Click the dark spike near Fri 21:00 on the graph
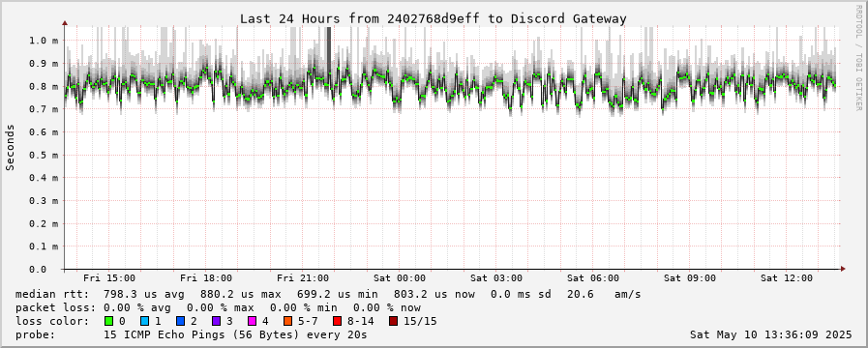Screen dimensions: 868x348 (x=329, y=50)
